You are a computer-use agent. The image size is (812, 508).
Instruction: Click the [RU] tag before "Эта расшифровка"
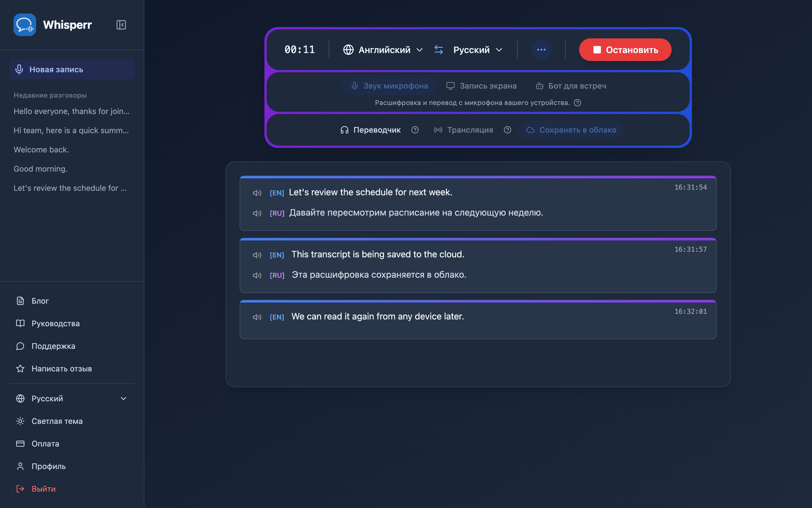click(x=277, y=275)
